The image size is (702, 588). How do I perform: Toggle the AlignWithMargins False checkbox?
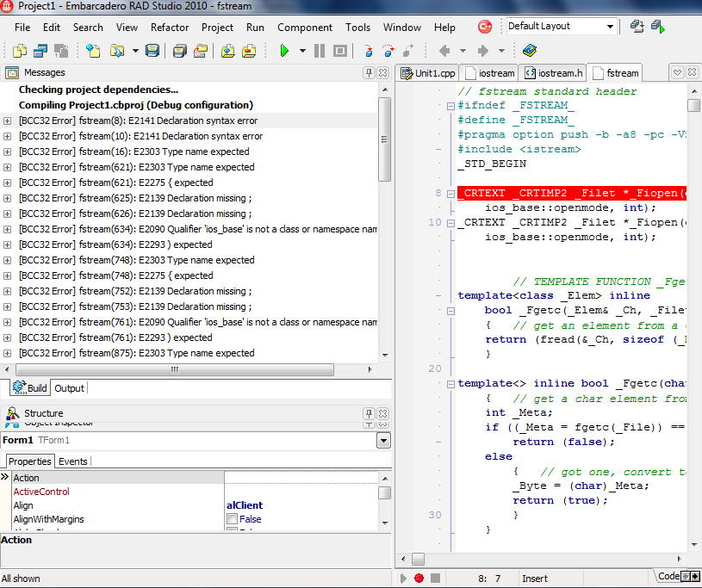(232, 519)
